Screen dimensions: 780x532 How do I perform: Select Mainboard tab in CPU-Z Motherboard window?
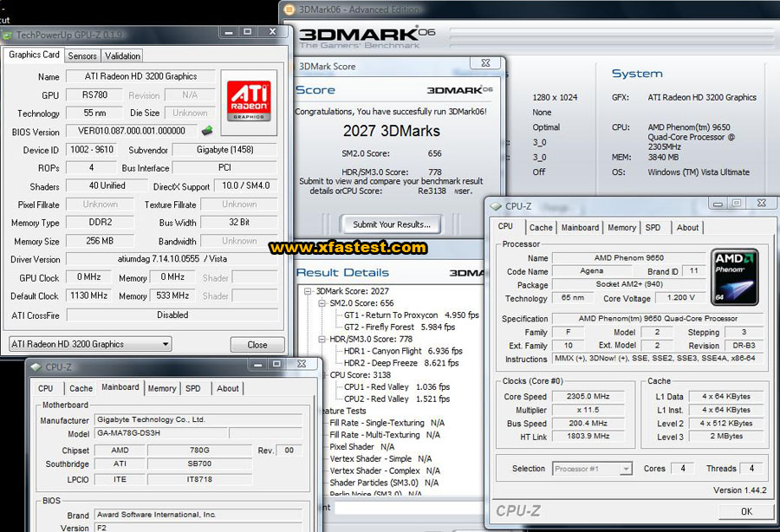pos(120,386)
